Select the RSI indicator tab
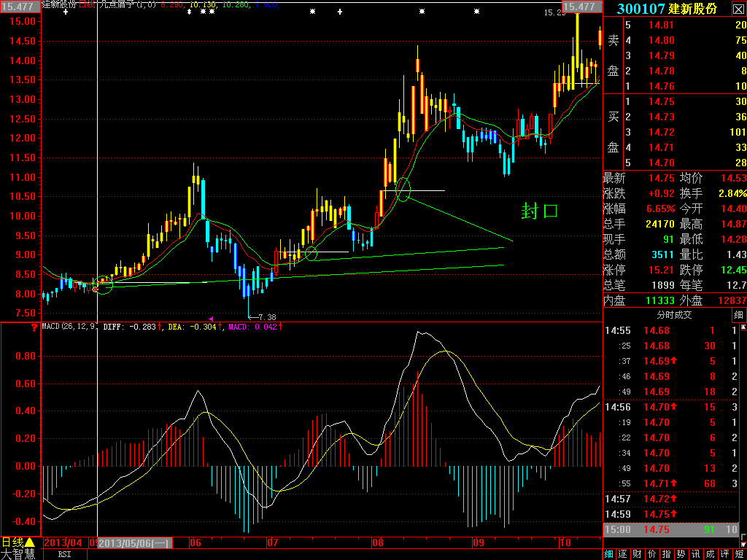This screenshot has width=747, height=560. coord(65,554)
